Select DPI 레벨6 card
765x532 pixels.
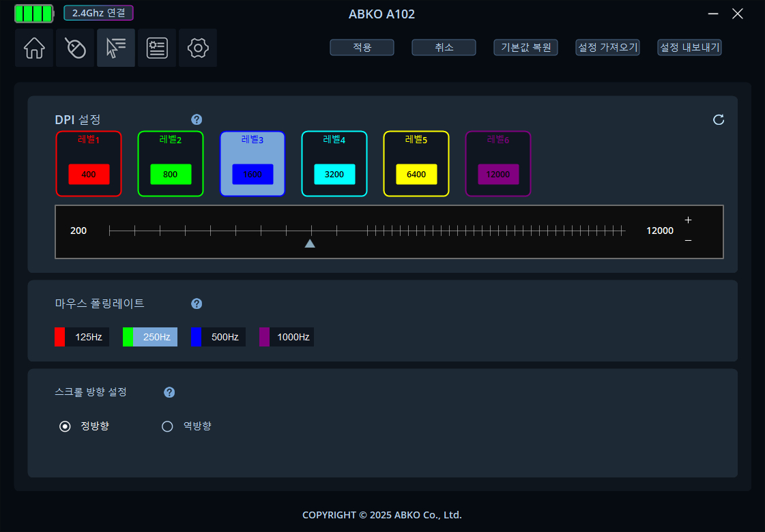click(498, 164)
